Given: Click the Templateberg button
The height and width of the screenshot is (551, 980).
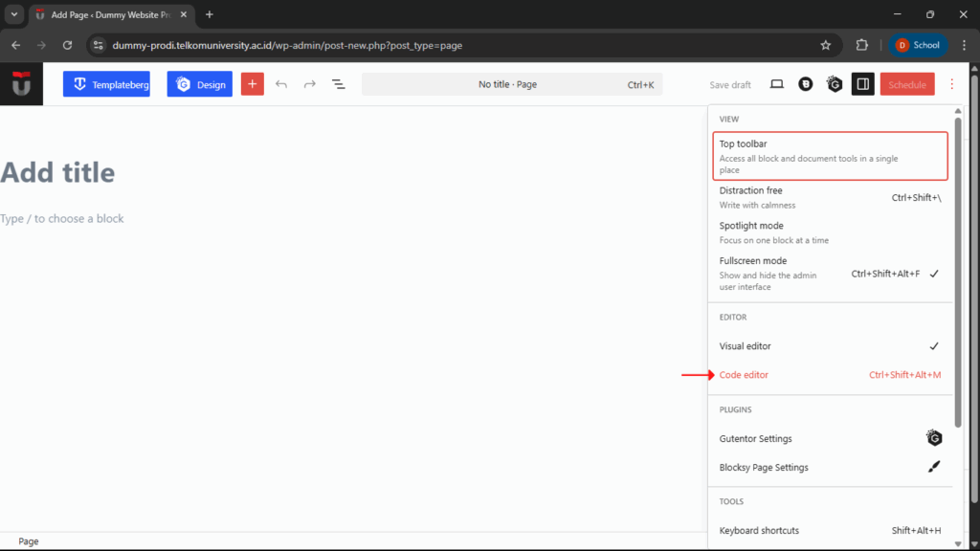Looking at the screenshot, I should [106, 84].
